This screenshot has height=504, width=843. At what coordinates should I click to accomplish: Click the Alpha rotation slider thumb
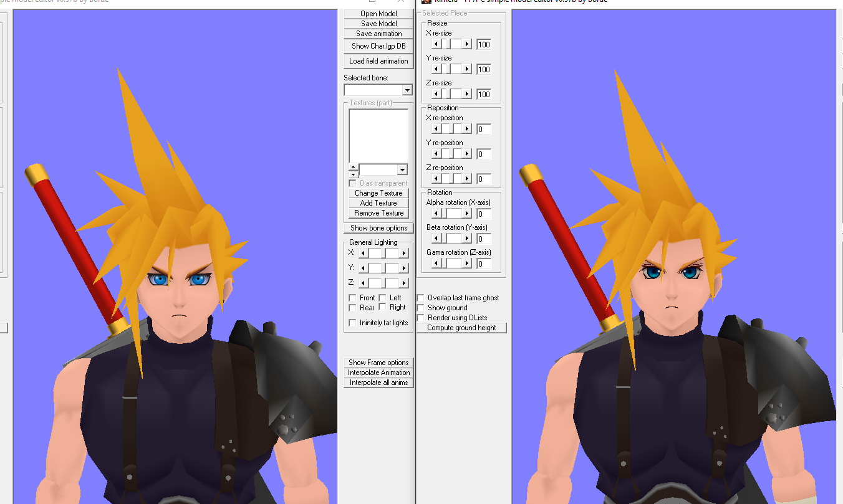(x=445, y=214)
